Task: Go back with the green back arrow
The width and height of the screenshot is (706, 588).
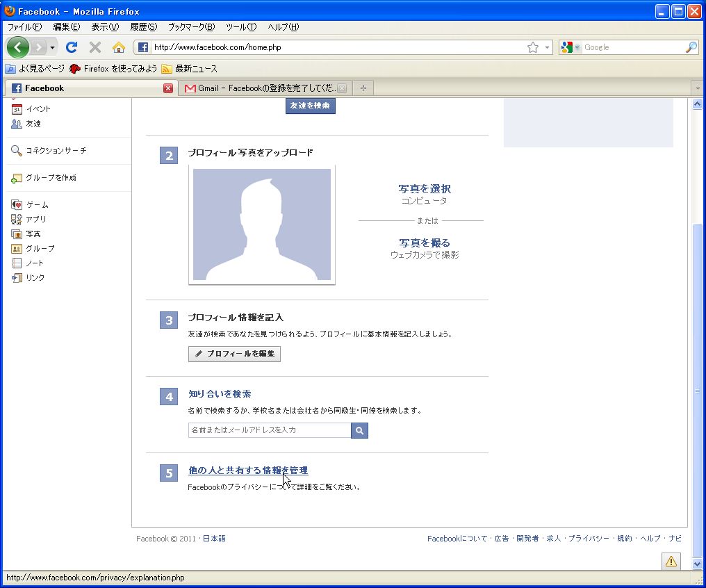Action: [x=17, y=47]
